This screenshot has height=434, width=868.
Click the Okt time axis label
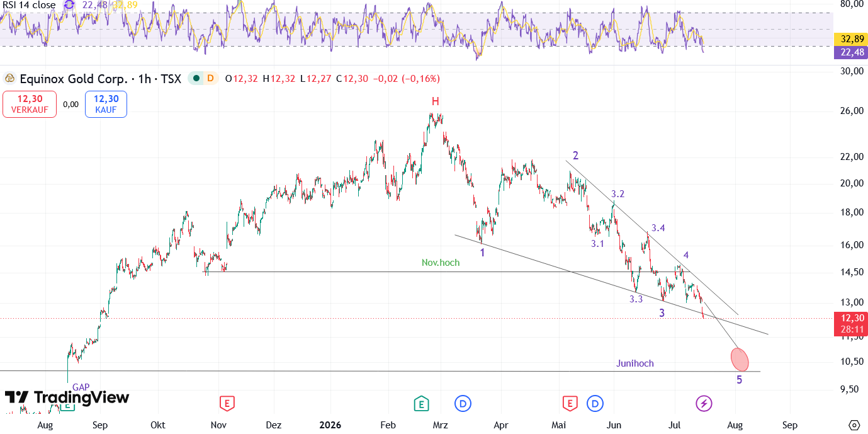(157, 425)
